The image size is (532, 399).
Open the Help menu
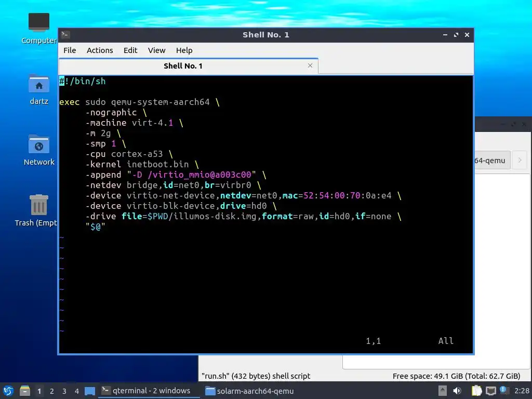(x=184, y=50)
